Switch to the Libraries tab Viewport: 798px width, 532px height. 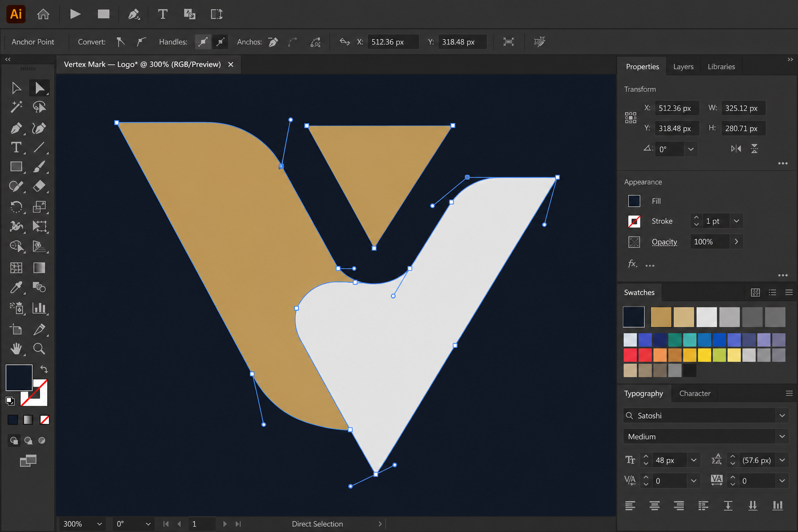click(721, 66)
